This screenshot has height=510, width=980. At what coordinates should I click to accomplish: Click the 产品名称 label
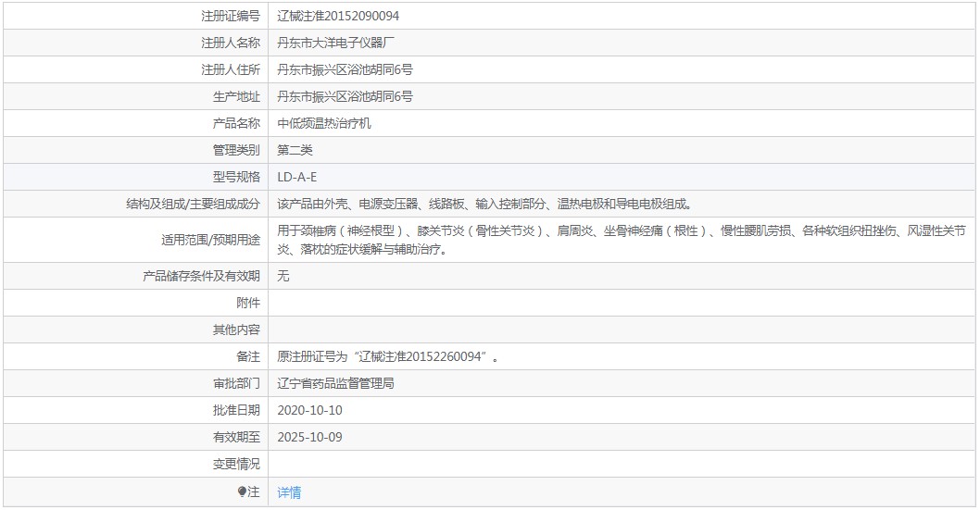236,124
